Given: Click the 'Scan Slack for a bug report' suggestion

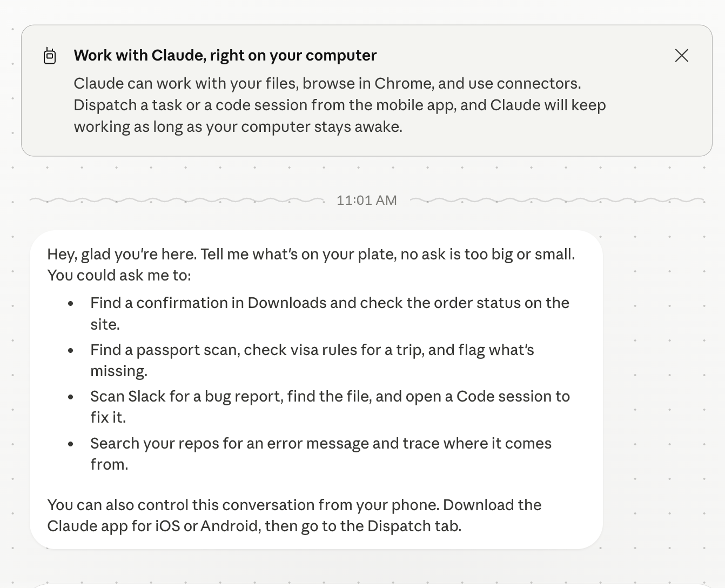Looking at the screenshot, I should tap(330, 406).
